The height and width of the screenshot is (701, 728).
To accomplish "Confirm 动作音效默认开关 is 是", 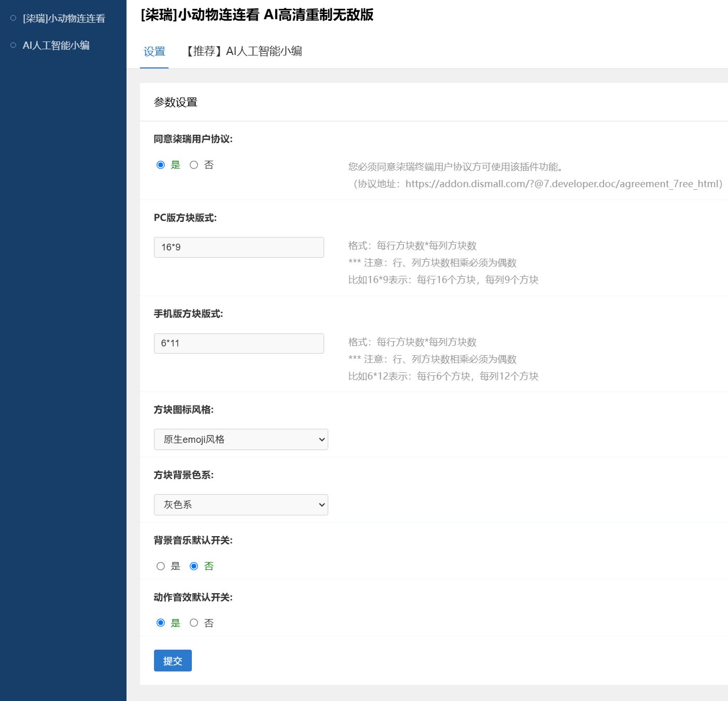I will [x=161, y=623].
